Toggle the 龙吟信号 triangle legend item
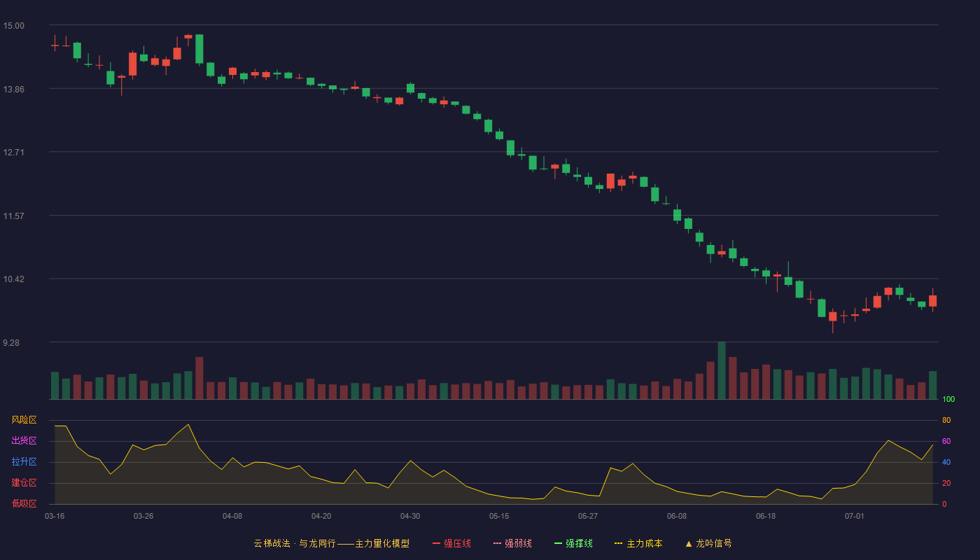This screenshot has width=980, height=560. tap(708, 543)
